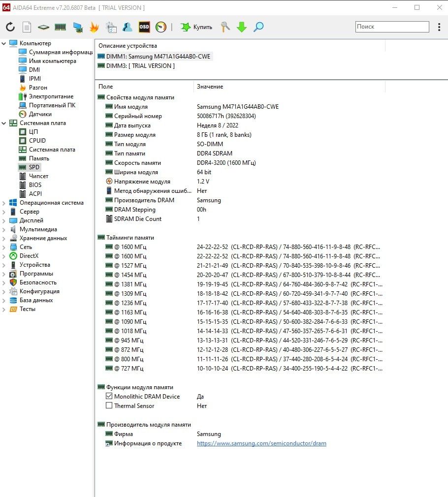Select the Тесты tree item
Screen dimensions: 448x497
[23, 309]
